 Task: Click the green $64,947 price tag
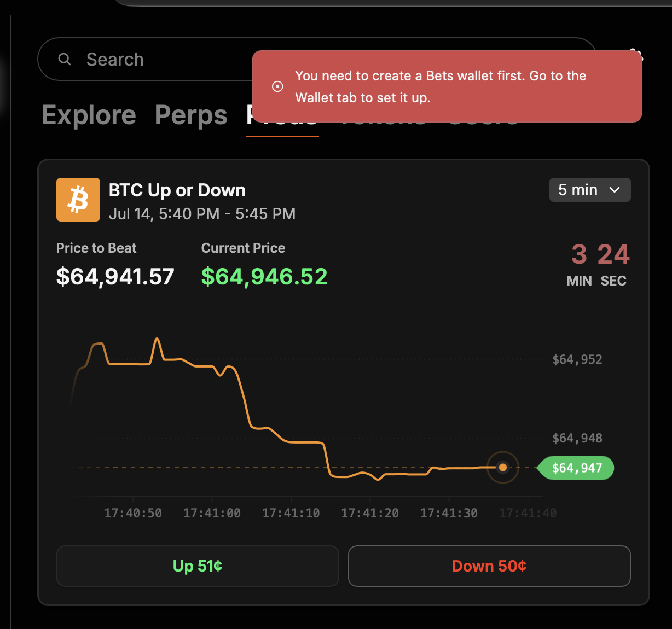point(576,468)
